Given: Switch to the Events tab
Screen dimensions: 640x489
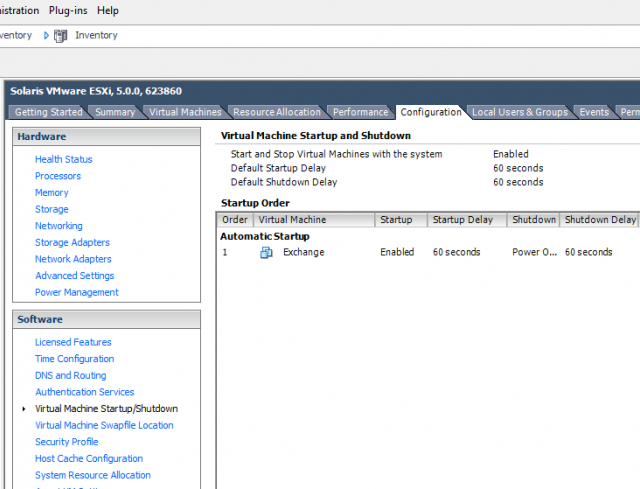Looking at the screenshot, I should coord(594,112).
